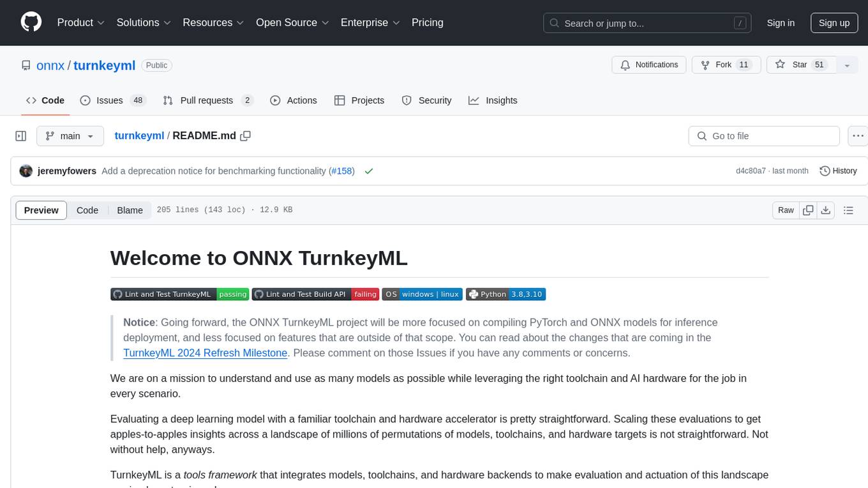The image size is (868, 488).
Task: Open the README outline list icon
Action: (848, 210)
